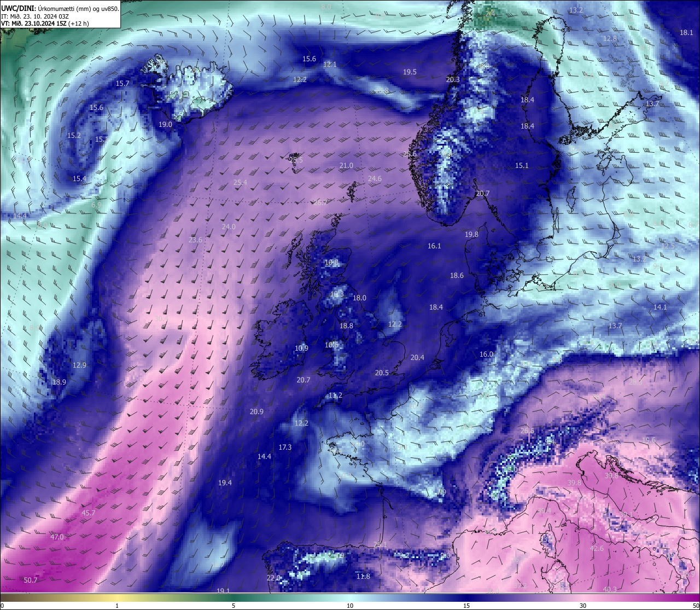Click the map value '19.5'
This screenshot has width=700, height=610.
coord(410,72)
